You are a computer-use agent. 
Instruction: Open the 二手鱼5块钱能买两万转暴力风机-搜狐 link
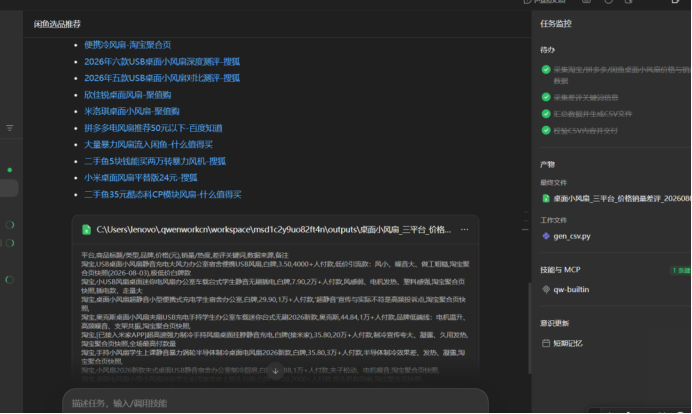tap(155, 161)
